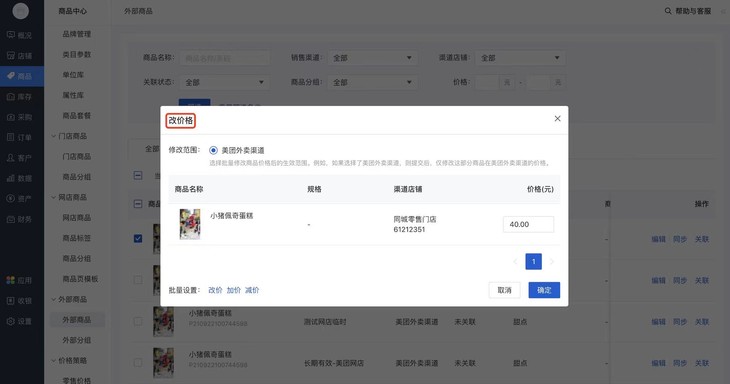The width and height of the screenshot is (730, 384).
Task: Open the 销售渠道 dropdown
Action: click(372, 58)
